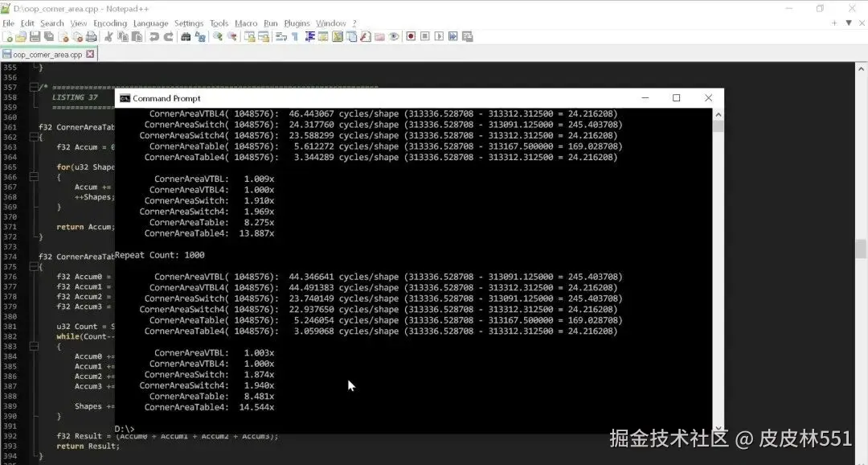Stop macro recording toolbar icon
Image resolution: width=868 pixels, height=465 pixels.
point(424,36)
